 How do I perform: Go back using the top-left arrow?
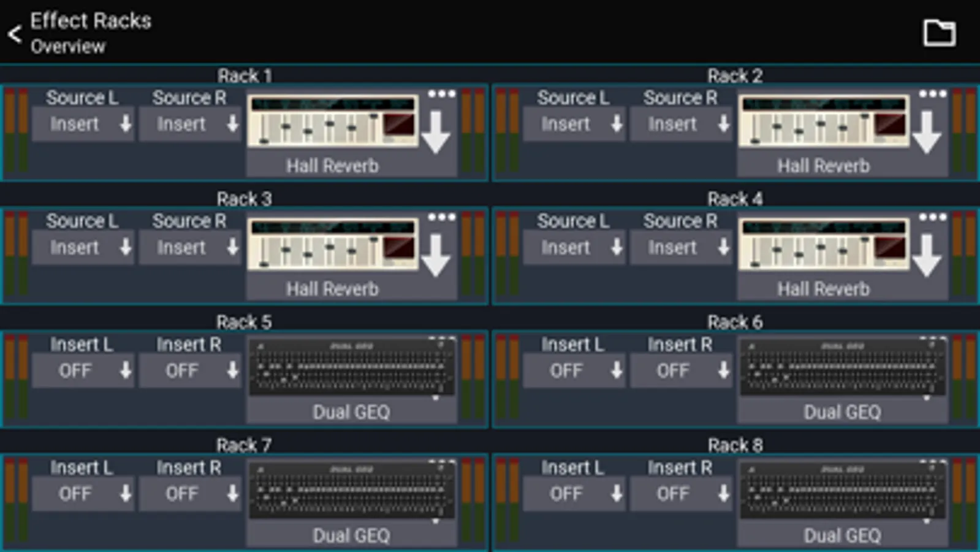pos(15,34)
